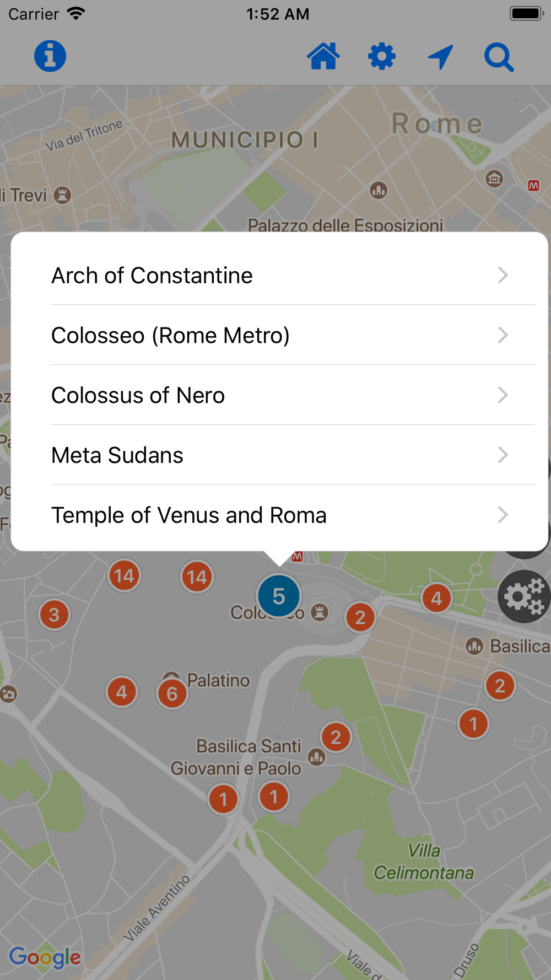551x980 pixels.
Task: Tap the Villa Celimontana park label
Action: [x=424, y=862]
